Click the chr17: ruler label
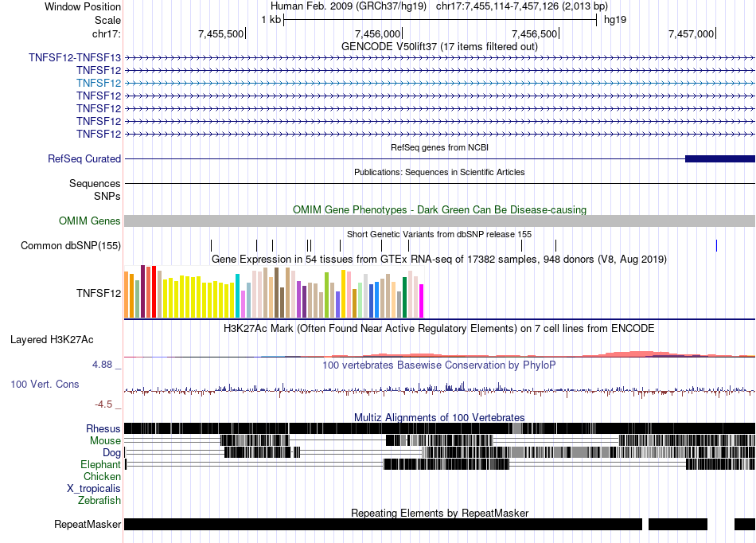Screen dimensions: 756x543 (107, 33)
